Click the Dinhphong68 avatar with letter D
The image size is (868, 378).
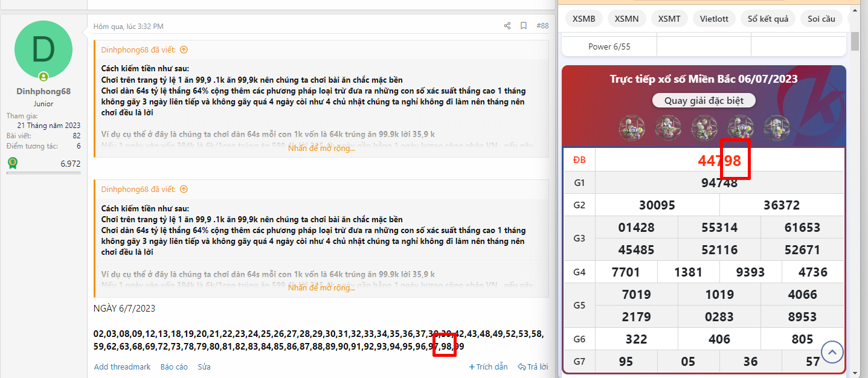tap(43, 50)
